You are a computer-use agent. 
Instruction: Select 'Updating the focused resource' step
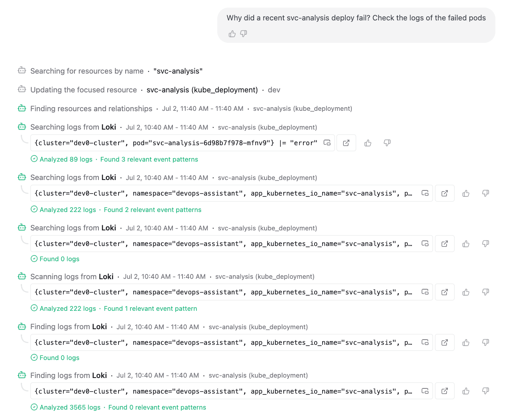click(149, 90)
